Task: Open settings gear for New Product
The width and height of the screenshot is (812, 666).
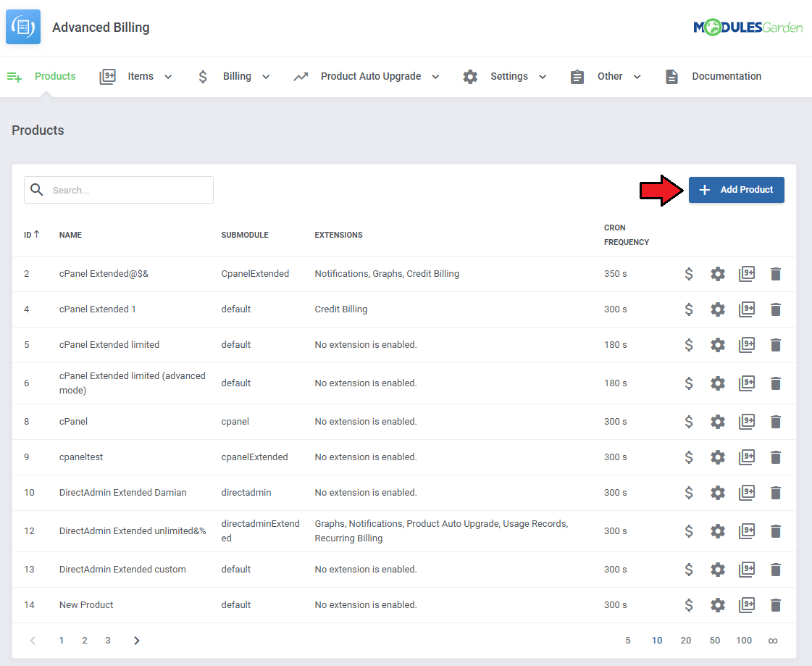Action: click(x=717, y=605)
